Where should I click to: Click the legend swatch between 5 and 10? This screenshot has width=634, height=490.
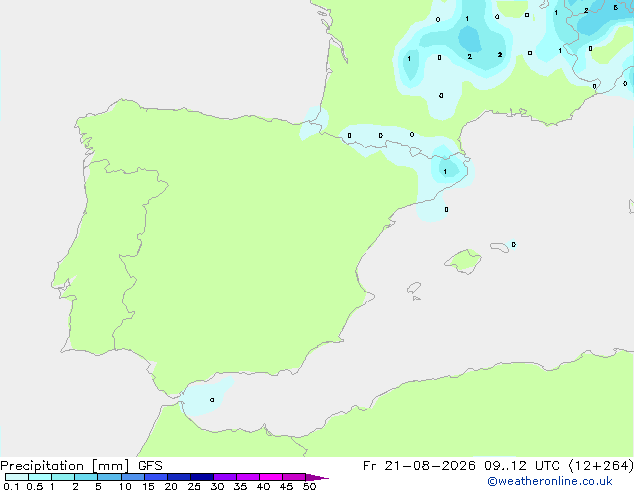(x=109, y=477)
